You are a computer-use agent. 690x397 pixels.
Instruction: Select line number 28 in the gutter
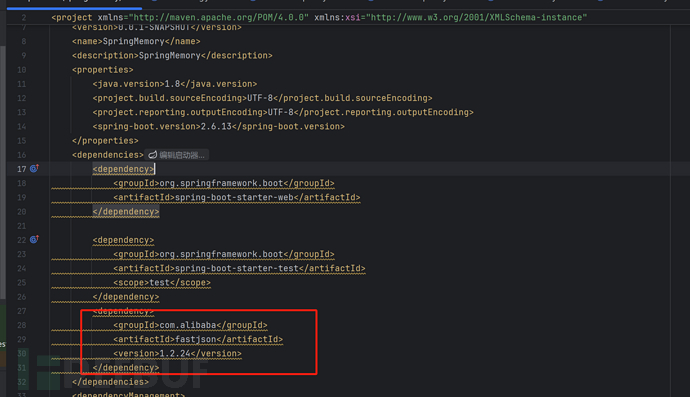(22, 325)
